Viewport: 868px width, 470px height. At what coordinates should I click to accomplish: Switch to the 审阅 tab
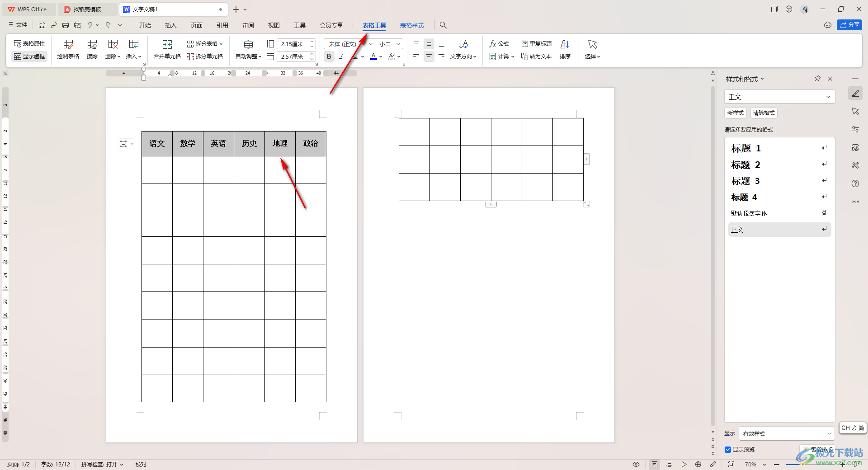248,25
